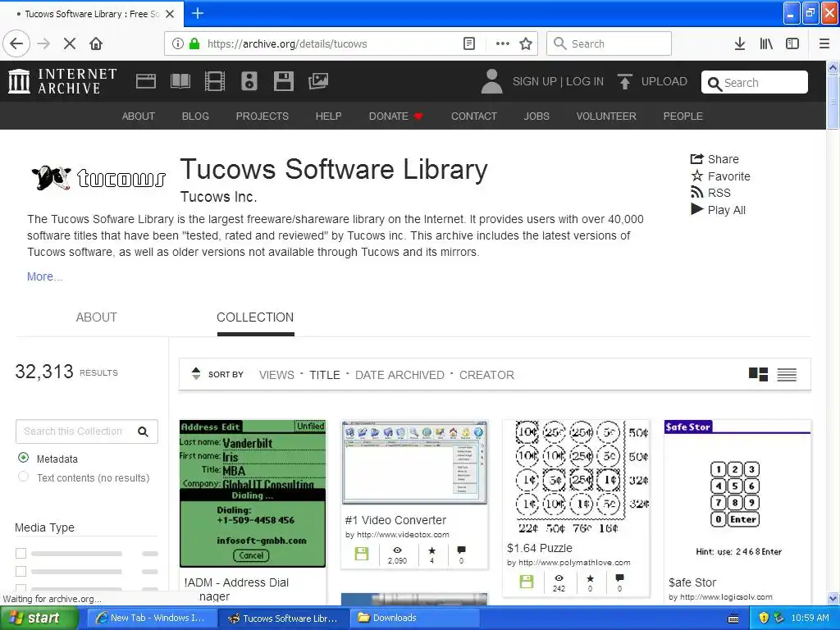This screenshot has height=630, width=840.
Task: Select the Metadata radio option
Action: [23, 458]
